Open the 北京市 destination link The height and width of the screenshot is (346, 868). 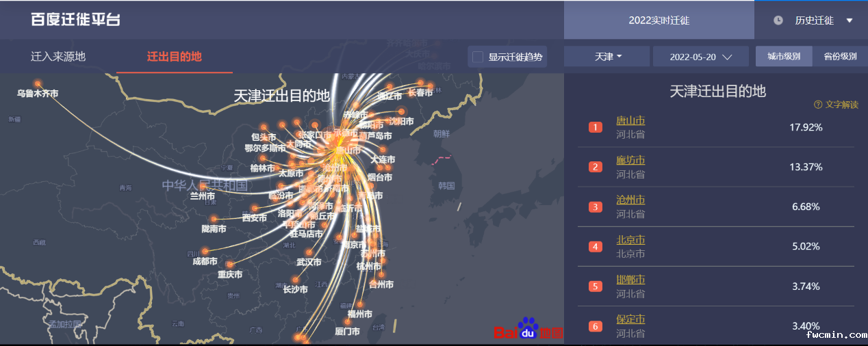pyautogui.click(x=630, y=240)
